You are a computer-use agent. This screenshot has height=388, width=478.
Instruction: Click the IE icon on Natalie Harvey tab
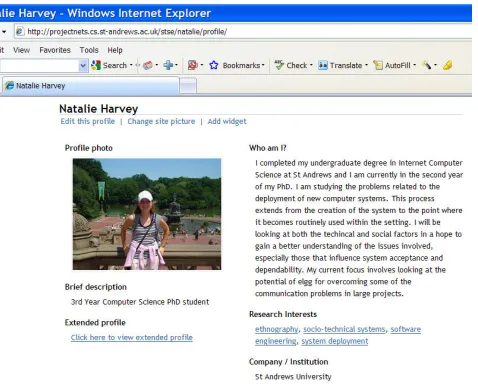coord(9,86)
